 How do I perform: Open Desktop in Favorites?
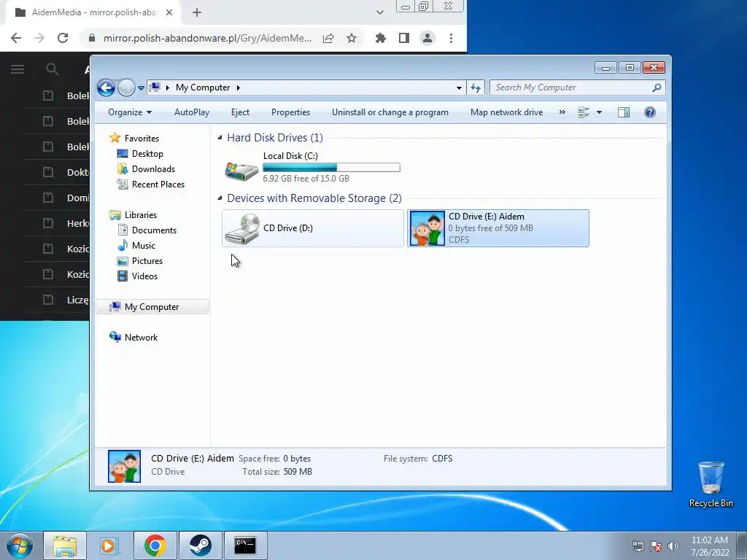click(x=147, y=154)
